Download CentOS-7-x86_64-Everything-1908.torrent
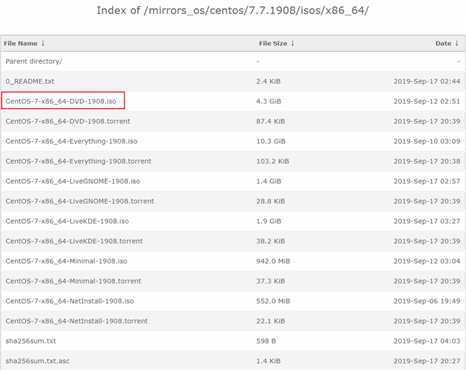This screenshot has width=466, height=371. 78,161
